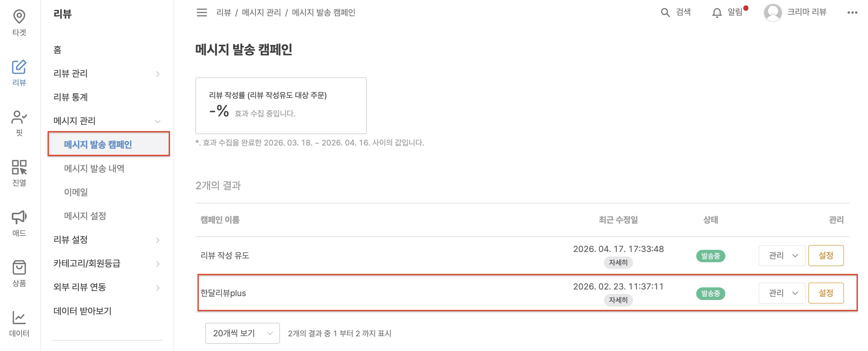
Task: Expand the 리뷰 관리 menu
Action: point(106,73)
